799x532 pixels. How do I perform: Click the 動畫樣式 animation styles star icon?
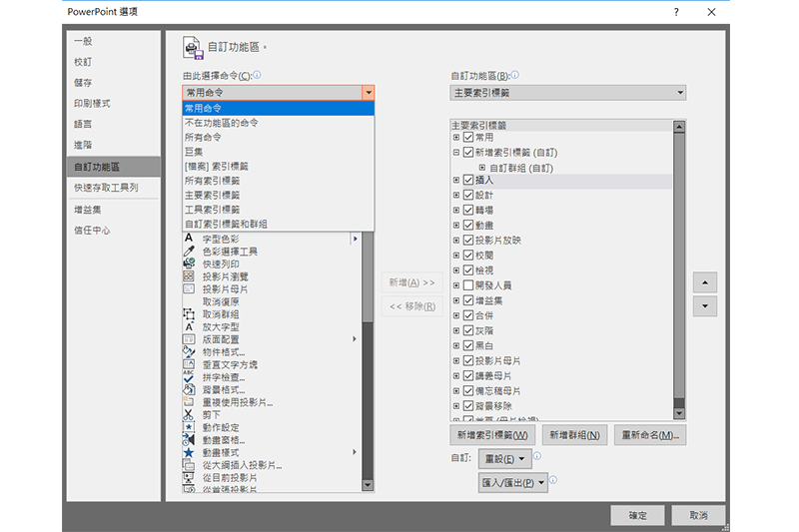[x=189, y=452]
